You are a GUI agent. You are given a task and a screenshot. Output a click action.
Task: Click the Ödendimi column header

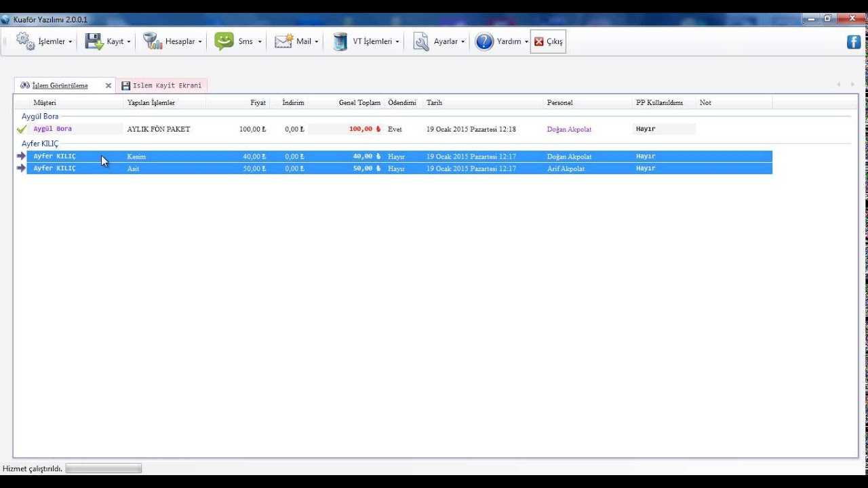point(402,102)
